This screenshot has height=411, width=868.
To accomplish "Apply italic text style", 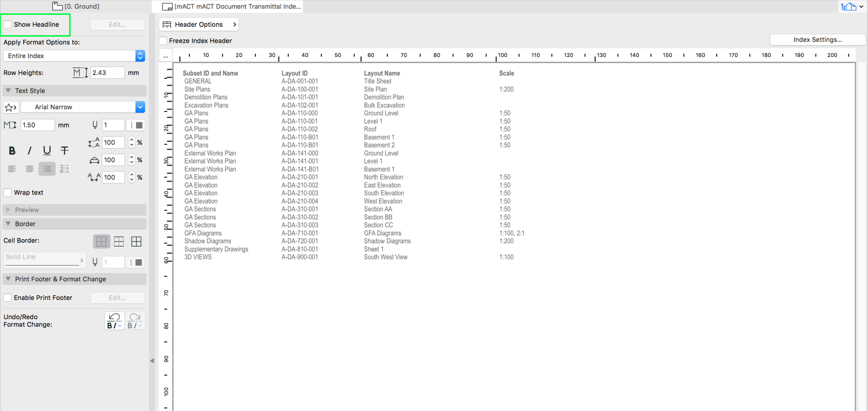I will 29,150.
